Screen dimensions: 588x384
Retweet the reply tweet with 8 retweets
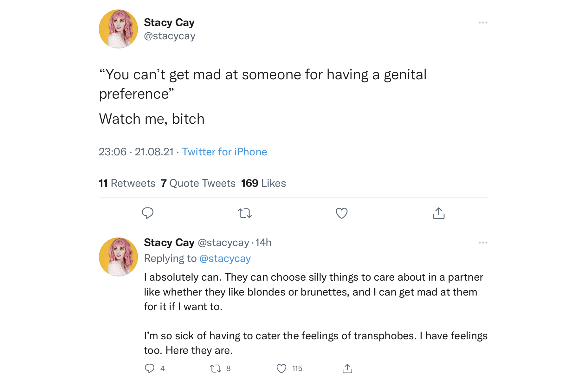click(x=216, y=368)
